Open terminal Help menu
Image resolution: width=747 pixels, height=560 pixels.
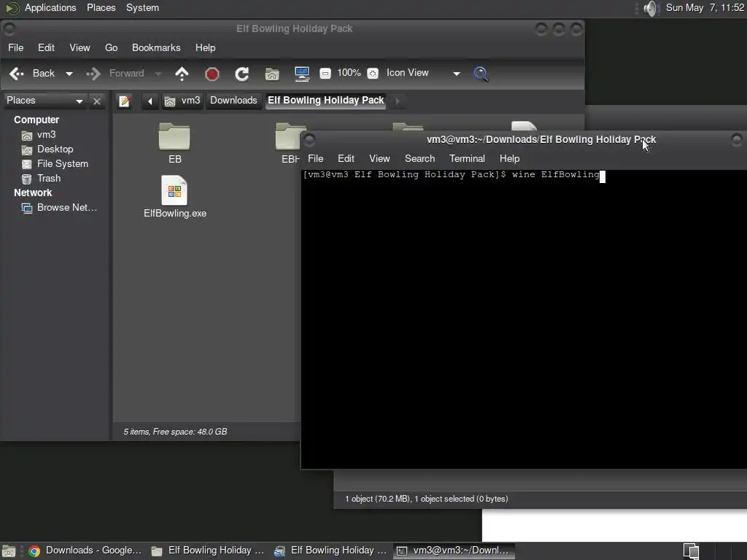click(x=509, y=158)
